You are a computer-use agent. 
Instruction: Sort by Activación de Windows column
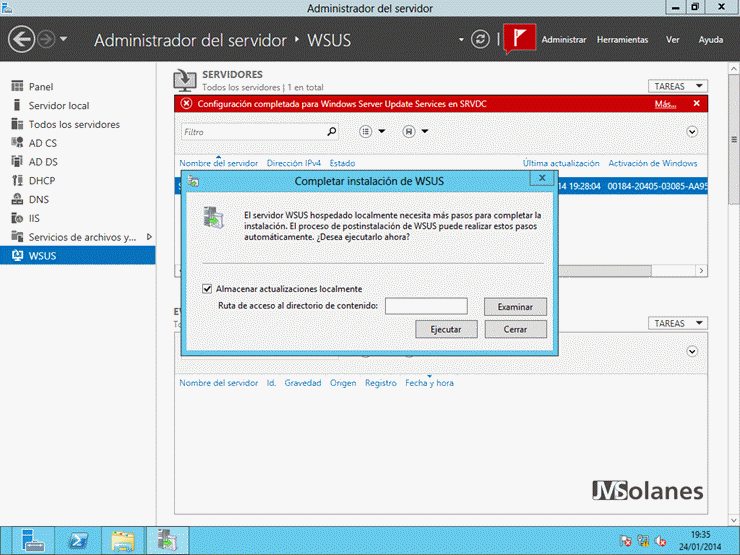(653, 163)
